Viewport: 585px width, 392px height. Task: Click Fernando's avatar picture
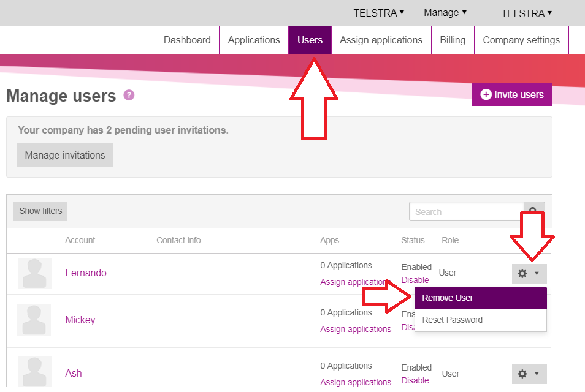click(x=34, y=273)
